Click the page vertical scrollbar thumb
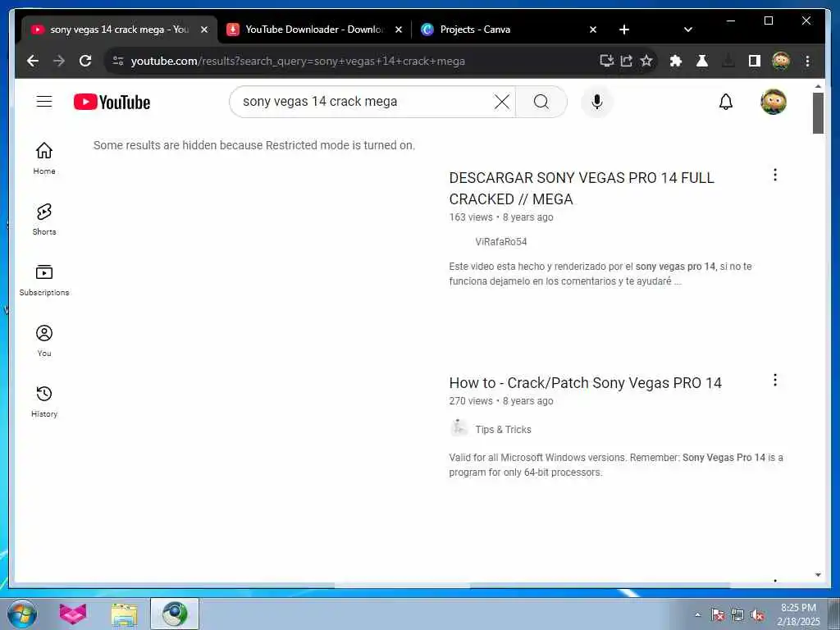840x630 pixels. tap(818, 113)
